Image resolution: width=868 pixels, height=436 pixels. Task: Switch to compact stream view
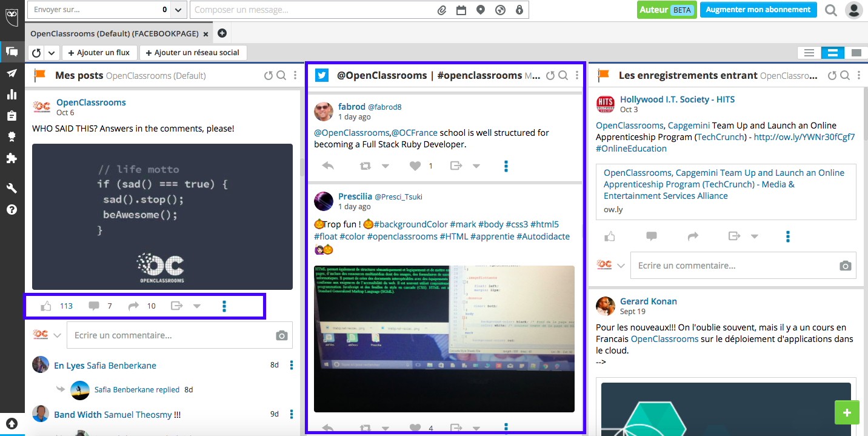point(809,53)
